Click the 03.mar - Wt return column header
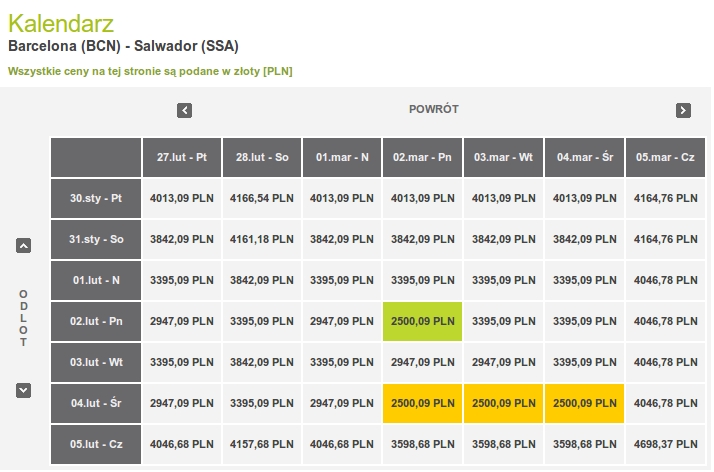This screenshot has width=714, height=472. pos(504,157)
